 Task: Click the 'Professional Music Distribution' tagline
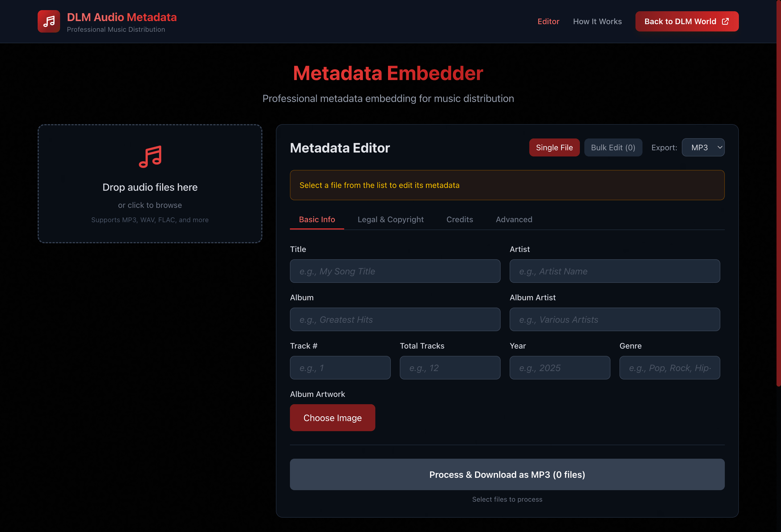coord(116,29)
